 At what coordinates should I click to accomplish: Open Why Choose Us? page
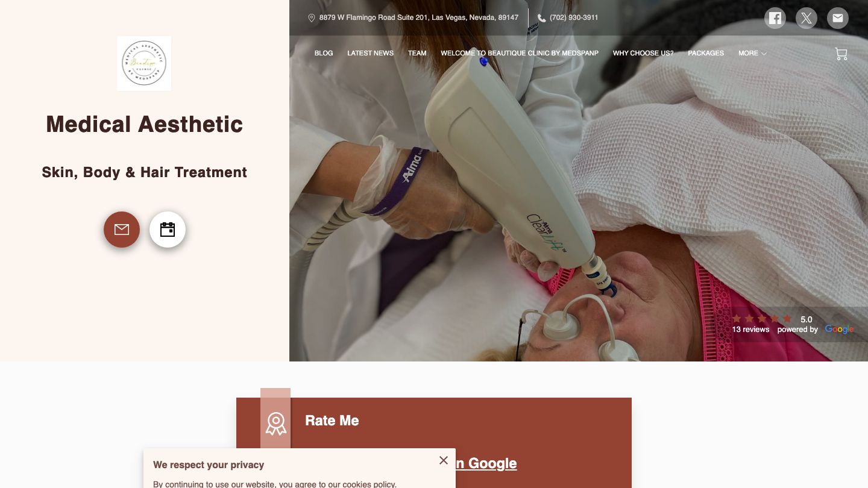pos(643,53)
